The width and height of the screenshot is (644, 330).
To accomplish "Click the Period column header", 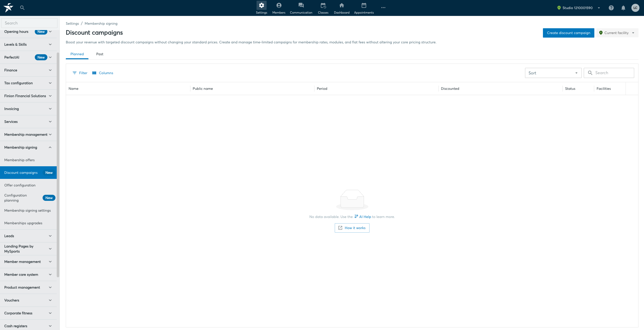I will [x=376, y=89].
